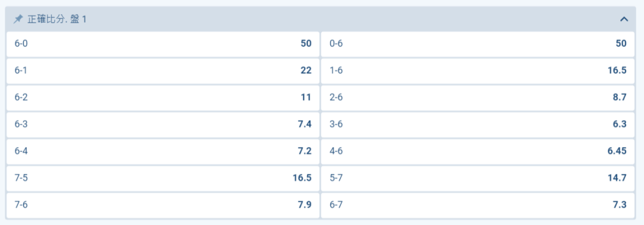The image size is (644, 225).
Task: Select 6-2 score at odds 11
Action: tap(163, 98)
